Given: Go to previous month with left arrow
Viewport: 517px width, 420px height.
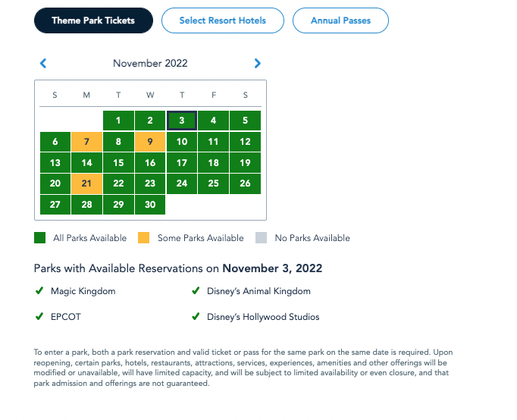Looking at the screenshot, I should tap(43, 64).
